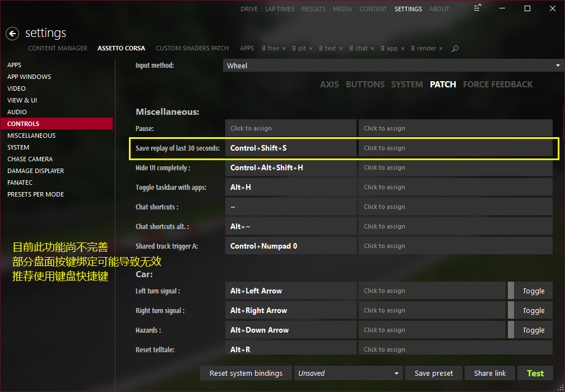
Task: Open the hamburger menu icon in title bar
Action: coord(477,8)
